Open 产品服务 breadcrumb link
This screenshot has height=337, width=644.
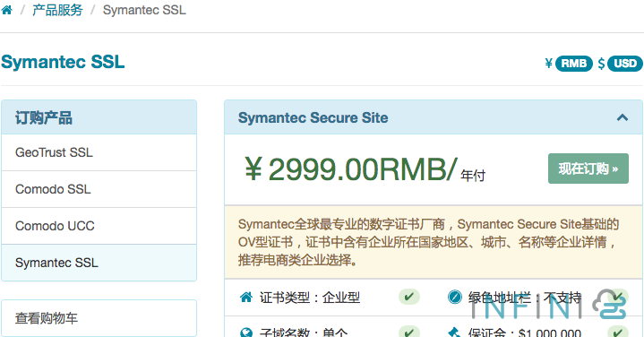57,10
